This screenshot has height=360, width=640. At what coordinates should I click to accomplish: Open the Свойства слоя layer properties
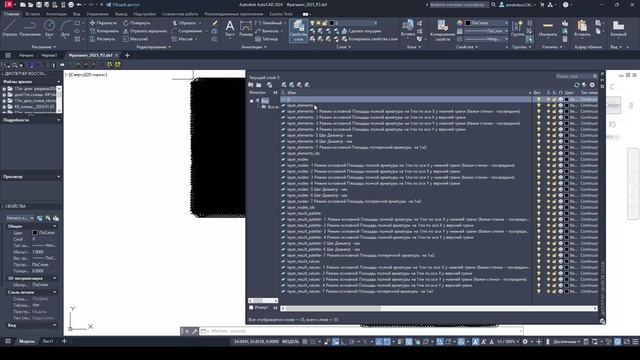[x=298, y=31]
